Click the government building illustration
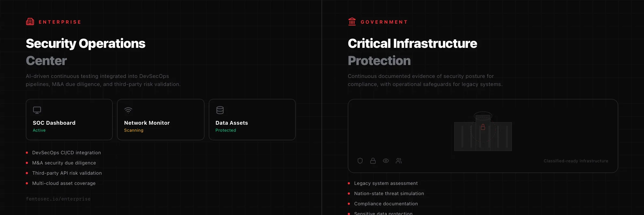644x215 pixels. [483, 131]
